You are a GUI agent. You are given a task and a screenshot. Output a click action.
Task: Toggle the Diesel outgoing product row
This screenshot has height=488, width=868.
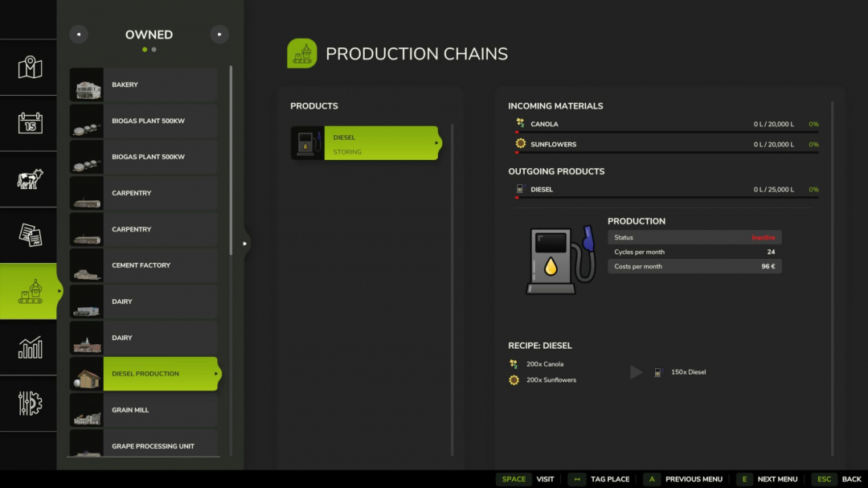point(667,189)
